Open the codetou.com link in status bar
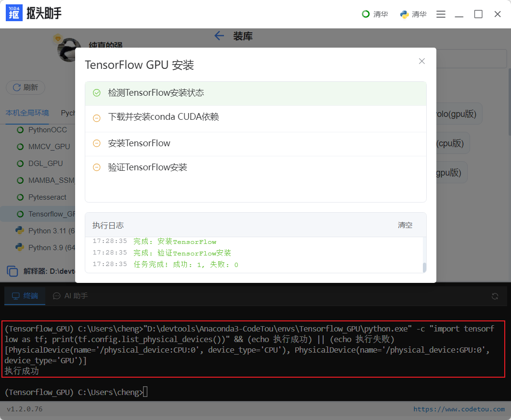The width and height of the screenshot is (511, 420). (x=459, y=408)
